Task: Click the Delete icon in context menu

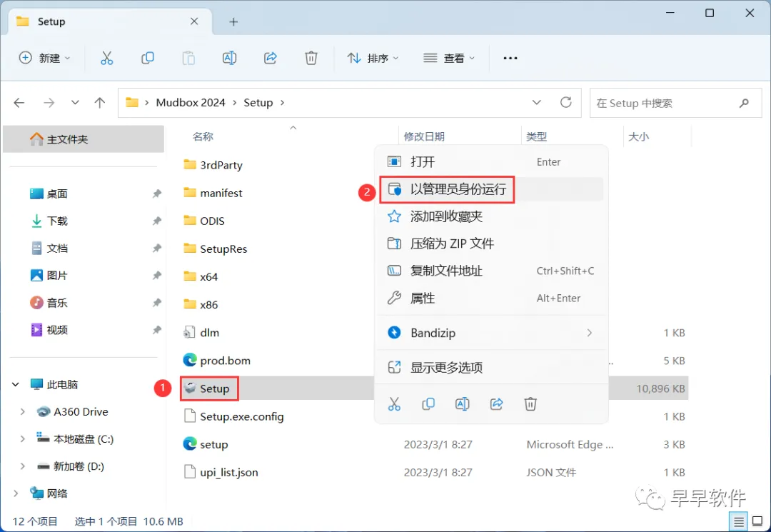Action: pyautogui.click(x=530, y=404)
